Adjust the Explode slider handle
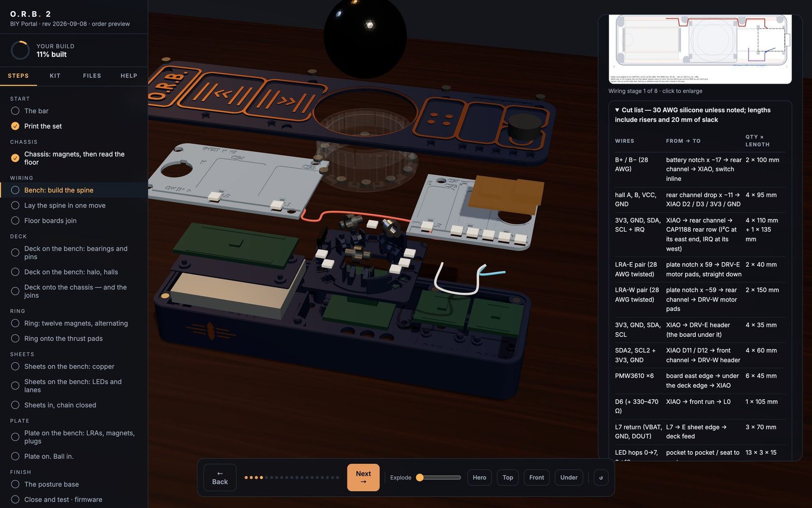 click(x=420, y=478)
